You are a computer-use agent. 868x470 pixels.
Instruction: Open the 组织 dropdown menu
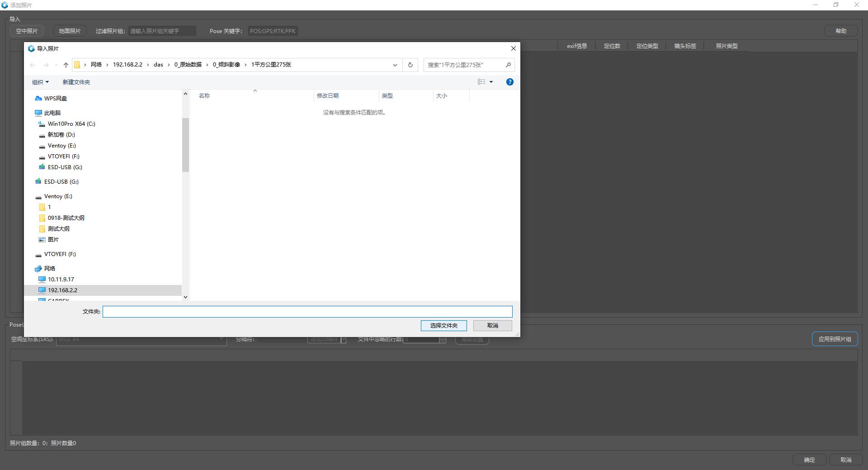pyautogui.click(x=40, y=82)
